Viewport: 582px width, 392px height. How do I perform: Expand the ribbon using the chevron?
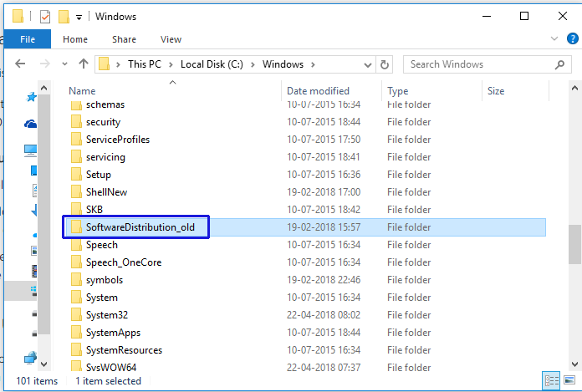(x=554, y=38)
